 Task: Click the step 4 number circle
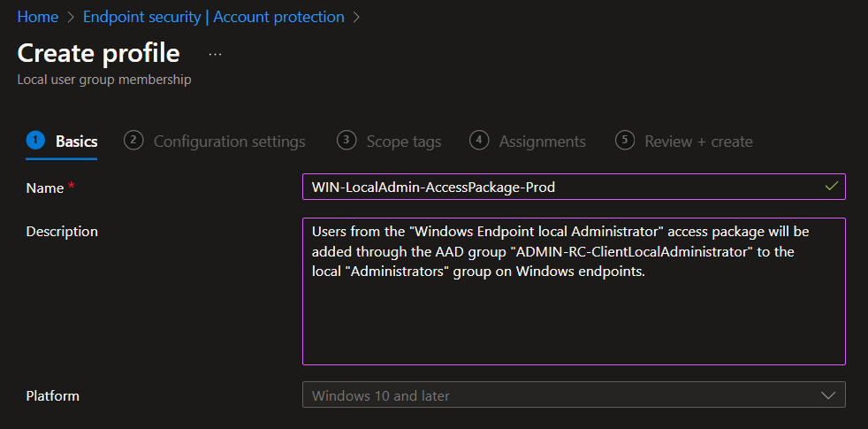[x=479, y=141]
